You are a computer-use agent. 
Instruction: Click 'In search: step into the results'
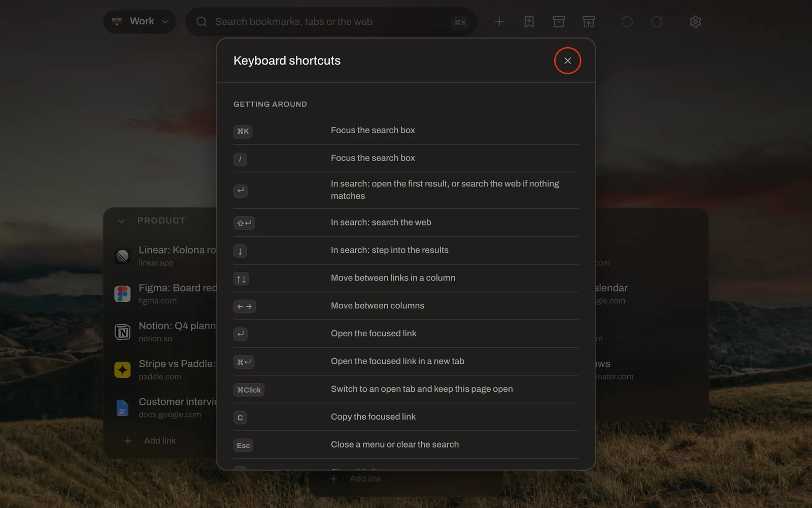pos(390,250)
